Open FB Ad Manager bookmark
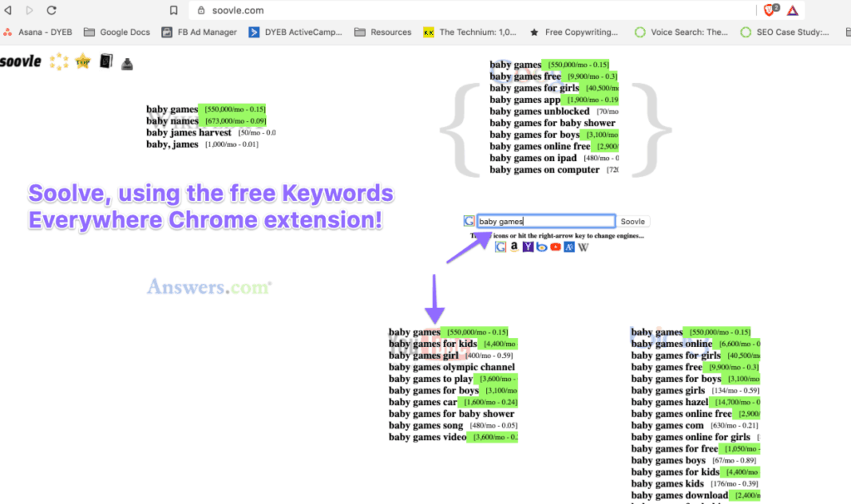 (199, 32)
